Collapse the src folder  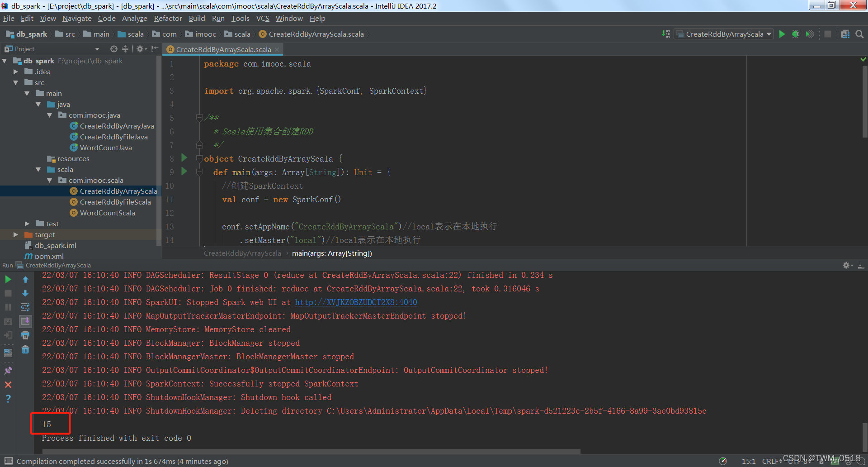pos(16,82)
